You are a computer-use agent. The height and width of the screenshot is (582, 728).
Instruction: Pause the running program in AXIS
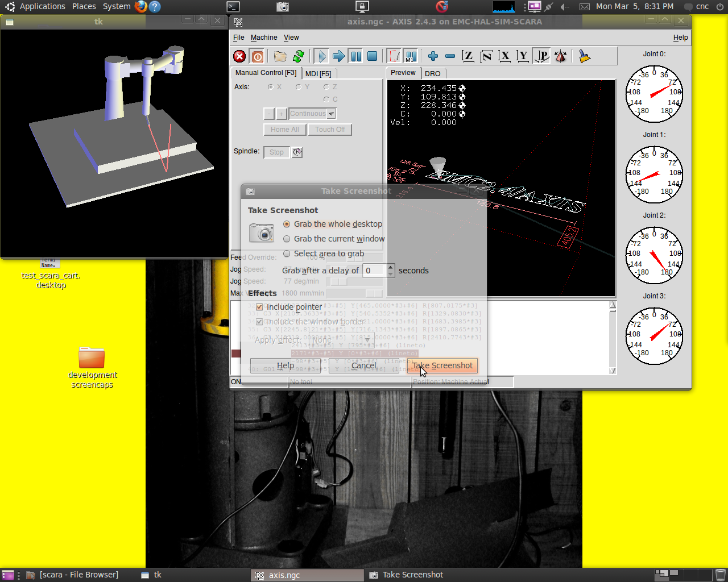[x=356, y=56]
